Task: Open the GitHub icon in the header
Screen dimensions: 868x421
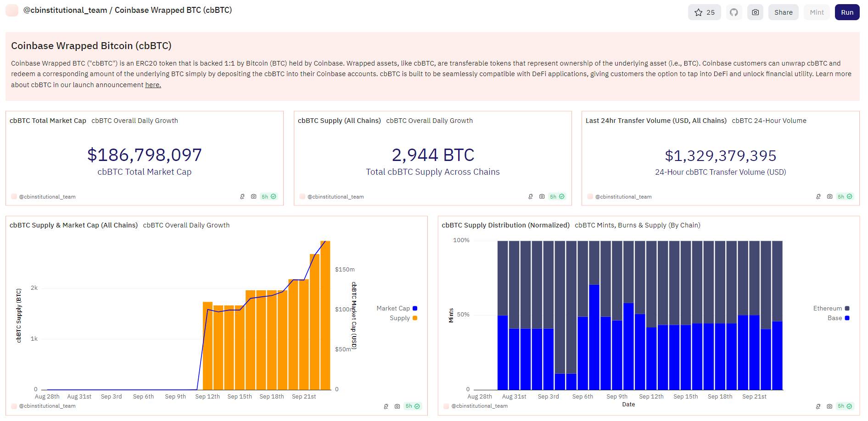Action: tap(734, 12)
